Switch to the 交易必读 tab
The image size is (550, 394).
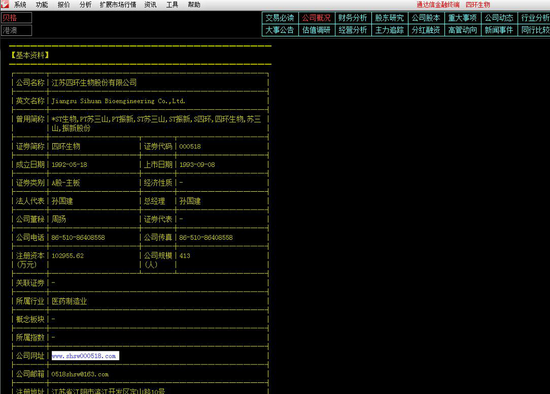coord(280,18)
